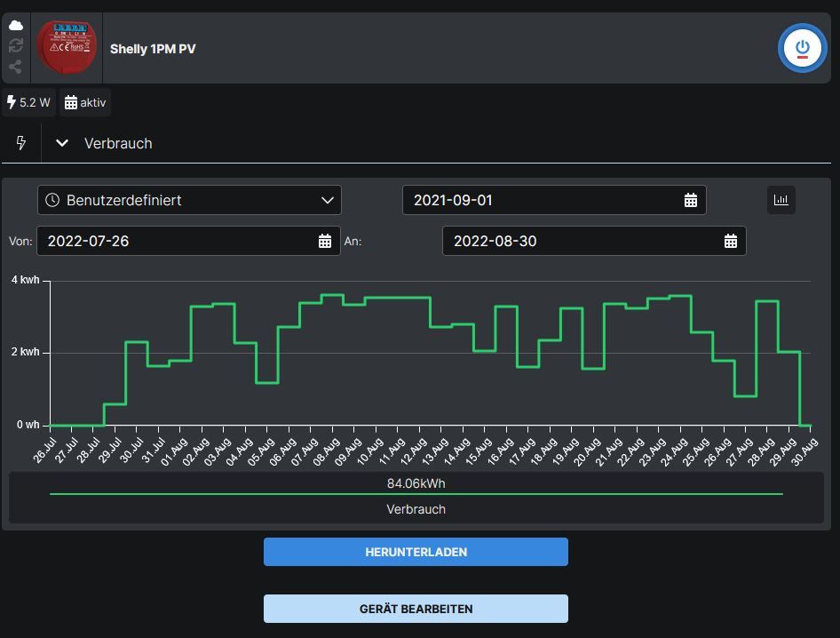Click the 2 kwh y-axis label
The height and width of the screenshot is (638, 840).
pos(25,352)
